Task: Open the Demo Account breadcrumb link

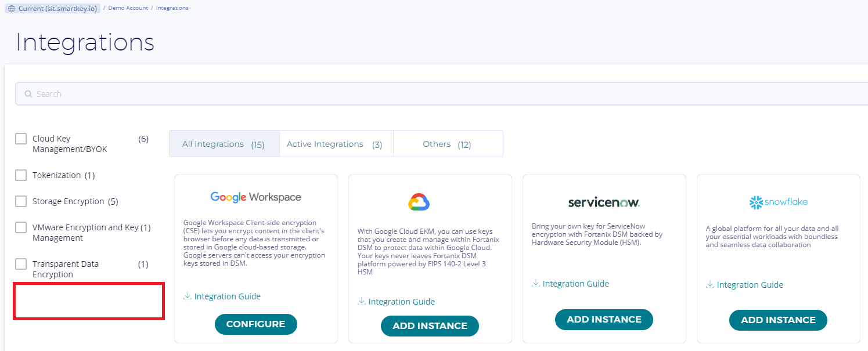Action: tap(128, 8)
